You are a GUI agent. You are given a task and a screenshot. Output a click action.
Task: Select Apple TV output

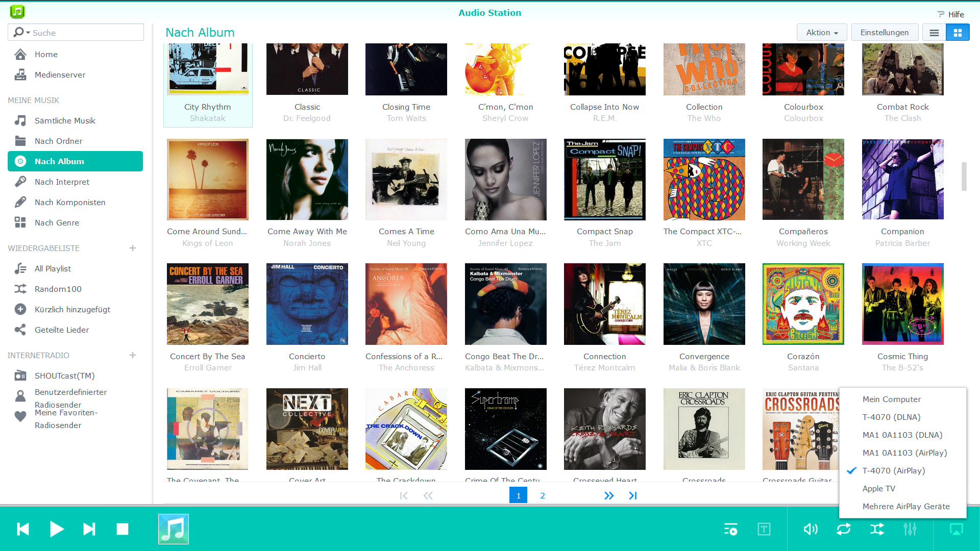[903, 488]
